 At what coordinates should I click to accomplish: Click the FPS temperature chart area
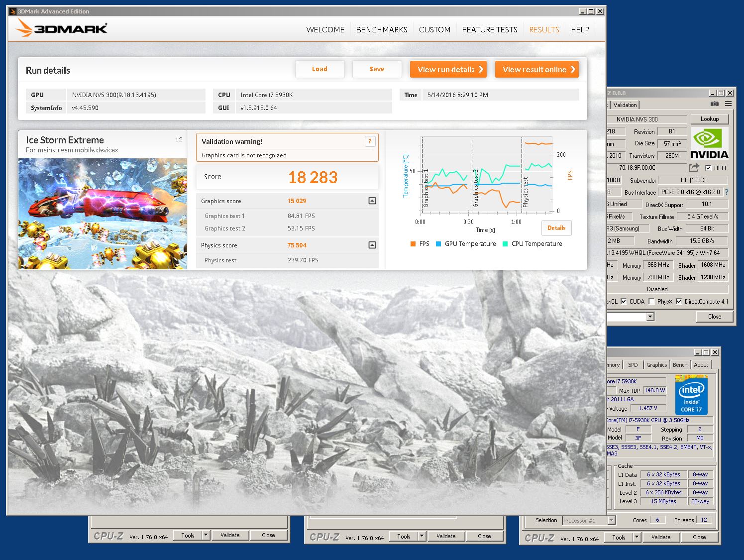pos(487,174)
